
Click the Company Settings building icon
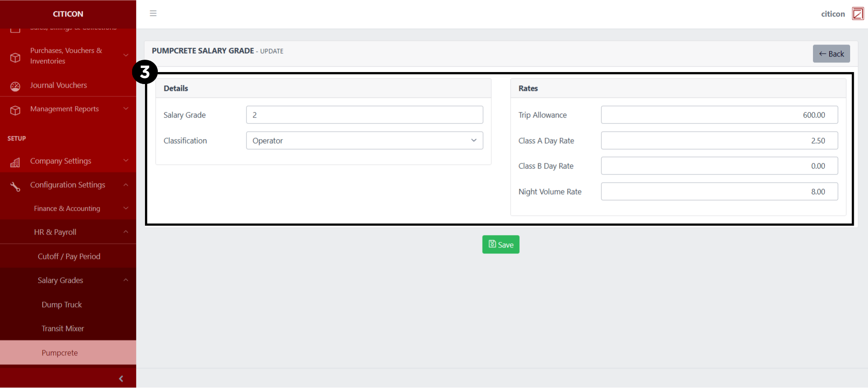coord(15,162)
